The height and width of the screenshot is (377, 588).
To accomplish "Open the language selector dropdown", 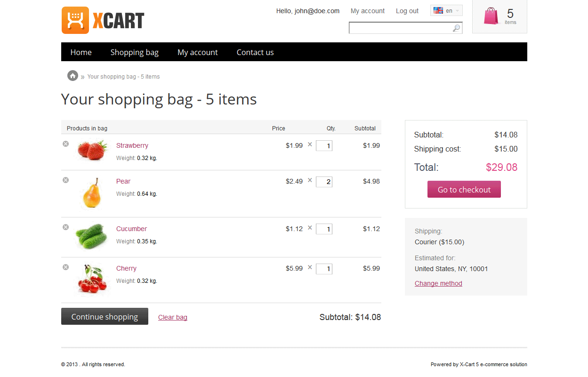I will coord(446,11).
